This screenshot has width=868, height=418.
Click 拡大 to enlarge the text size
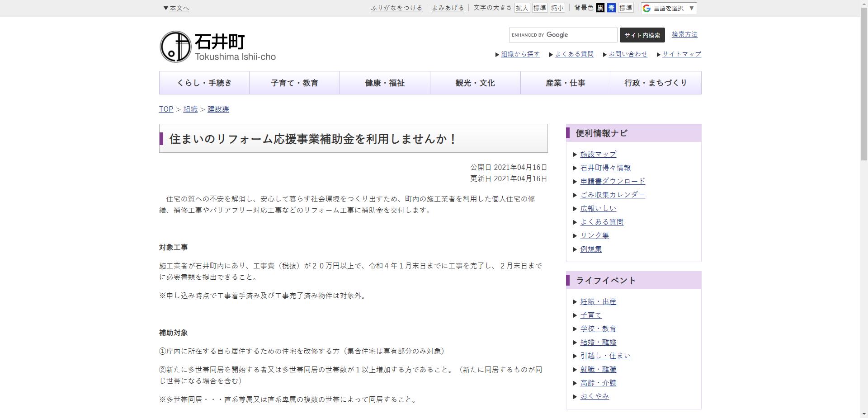[x=522, y=8]
